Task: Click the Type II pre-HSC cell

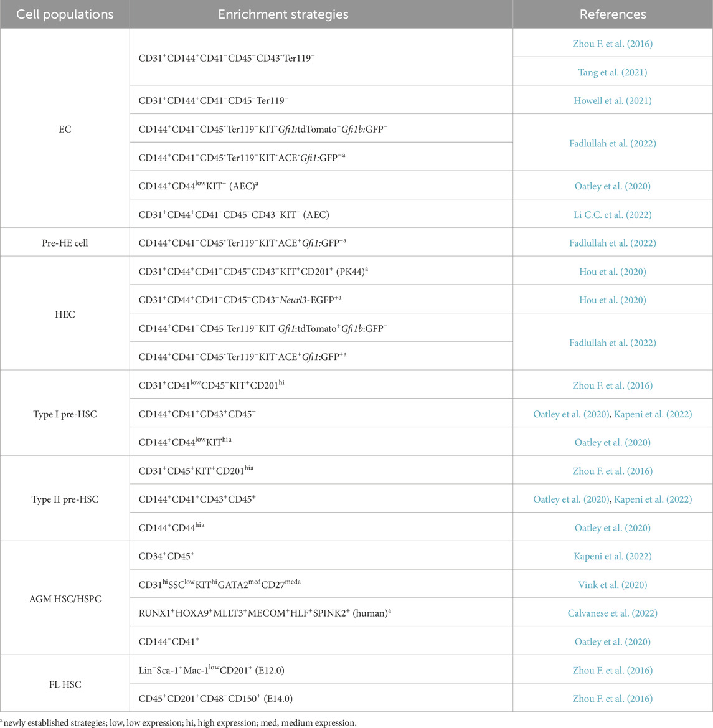Action: coord(65,499)
